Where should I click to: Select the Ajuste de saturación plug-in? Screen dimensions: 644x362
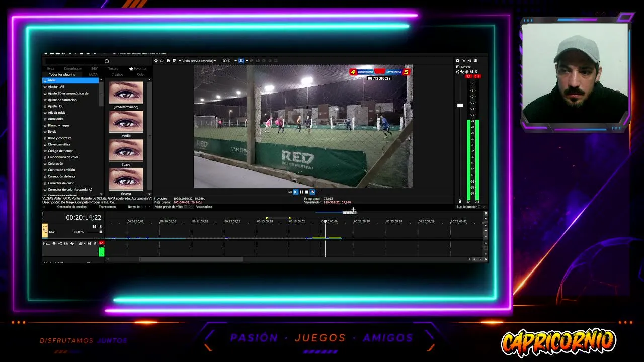(62, 100)
